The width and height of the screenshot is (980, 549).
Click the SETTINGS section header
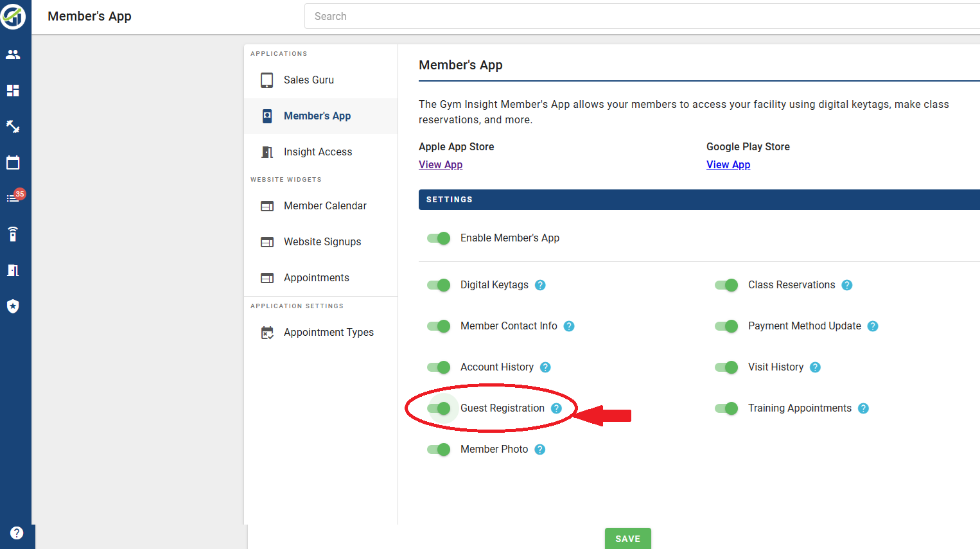tap(699, 200)
